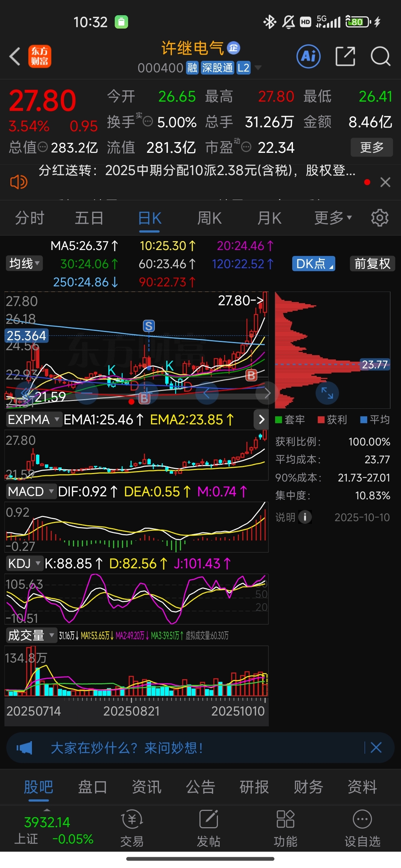Select the 日K tab
The width and height of the screenshot is (401, 868).
(150, 218)
